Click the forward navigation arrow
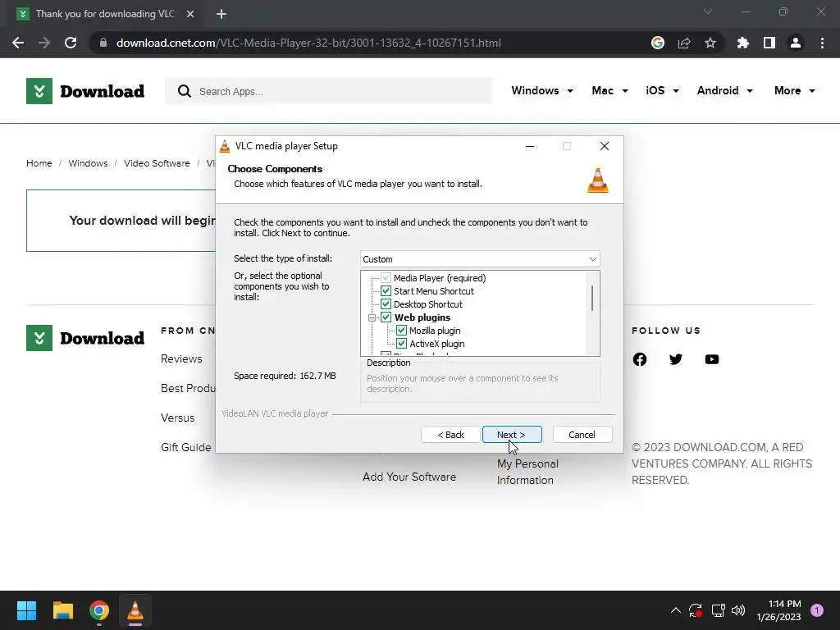 pos(44,43)
